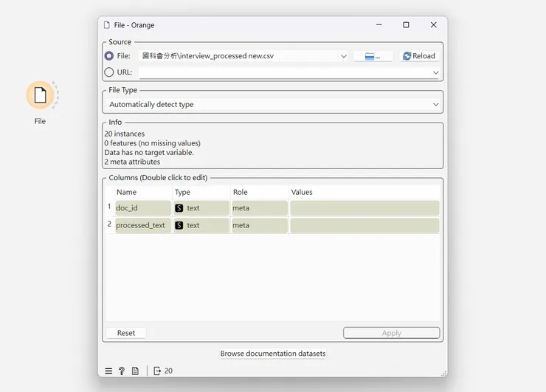Click the File label under the canvas widget
546x392 pixels.
point(40,121)
